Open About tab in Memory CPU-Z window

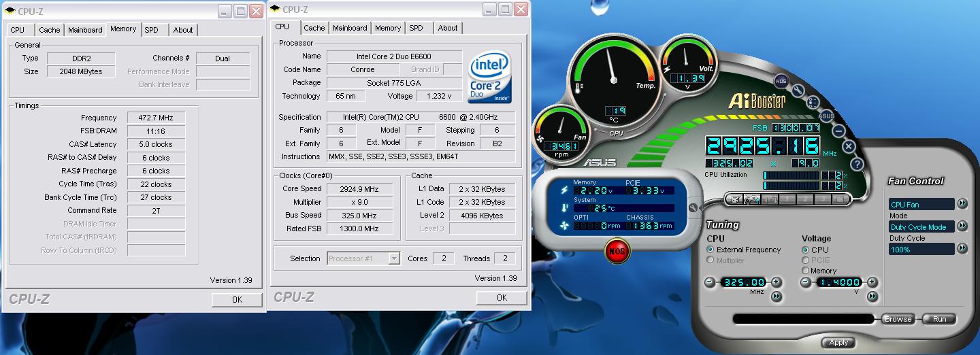[x=183, y=30]
